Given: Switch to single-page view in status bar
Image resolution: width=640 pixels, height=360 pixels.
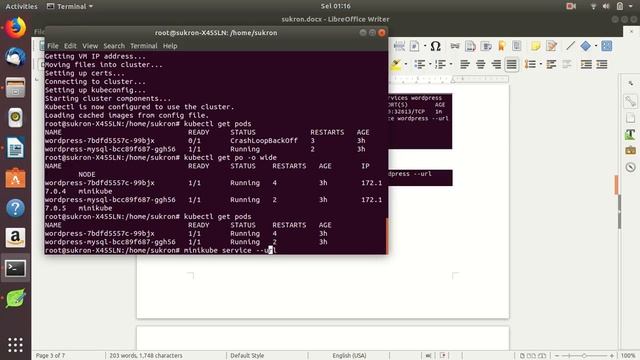Looking at the screenshot, I should pyautogui.click(x=522, y=356).
